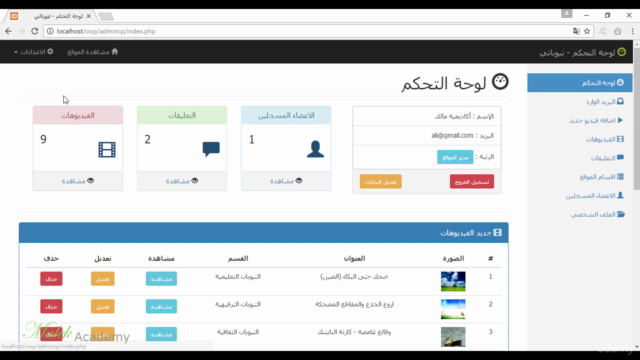Click the film icon in جديد الفيديوهات header
This screenshot has width=640, height=360.
[497, 233]
